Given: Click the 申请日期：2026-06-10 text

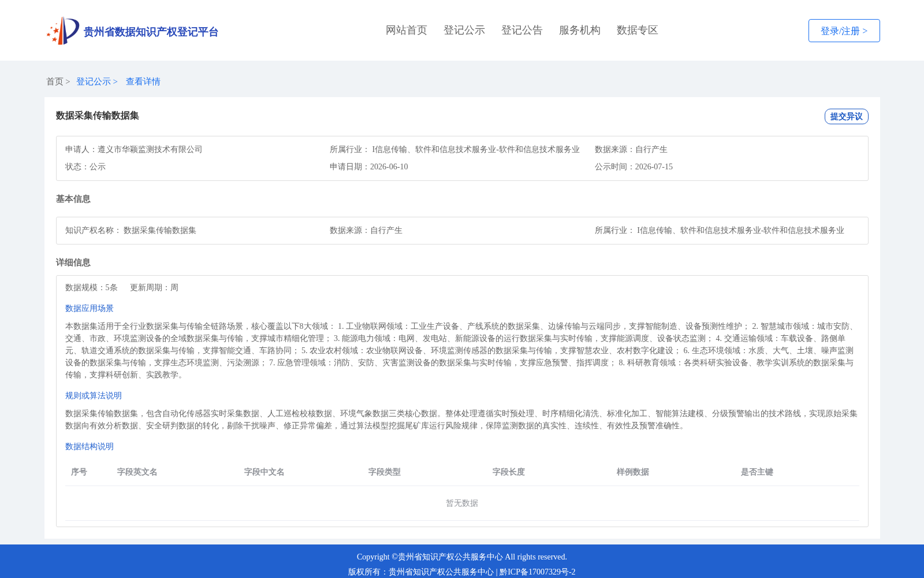Looking at the screenshot, I should (x=369, y=166).
